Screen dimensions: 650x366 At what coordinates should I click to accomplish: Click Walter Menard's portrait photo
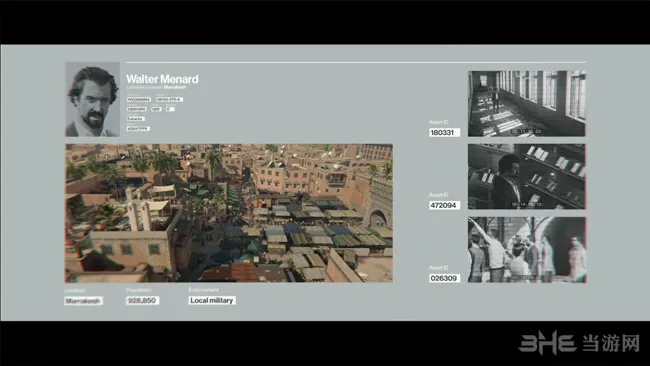pyautogui.click(x=92, y=99)
